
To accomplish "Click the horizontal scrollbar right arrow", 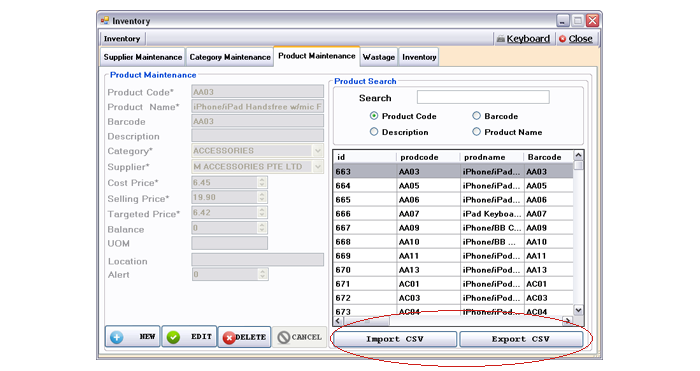I will click(567, 321).
